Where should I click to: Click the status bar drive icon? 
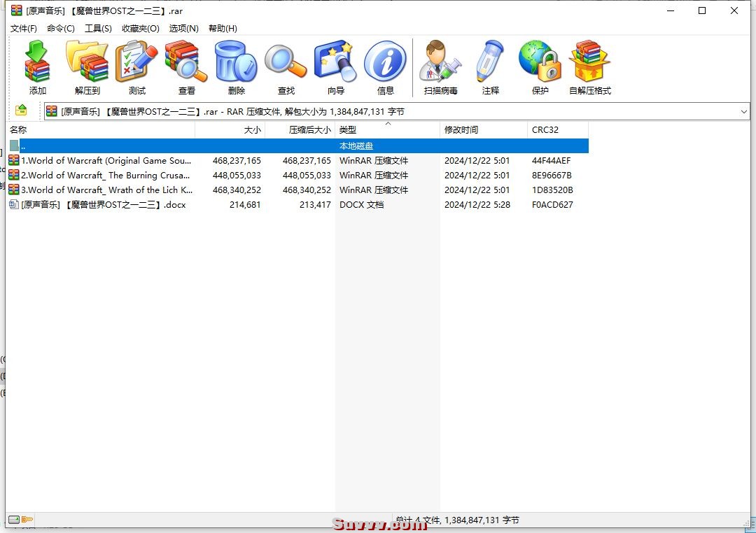coord(14,520)
